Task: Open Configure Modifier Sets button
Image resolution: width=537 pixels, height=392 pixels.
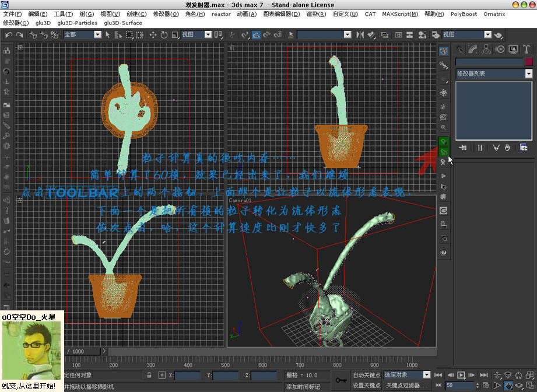Action: coord(524,148)
